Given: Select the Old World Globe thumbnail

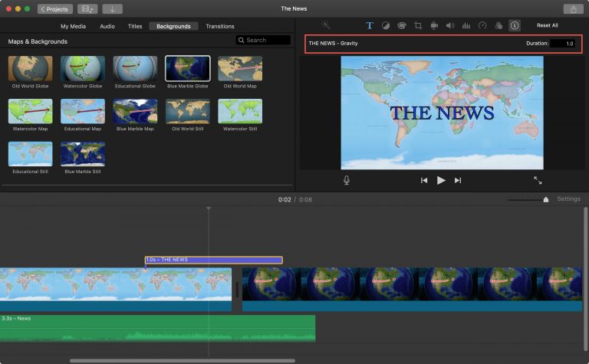Looking at the screenshot, I should point(30,69).
